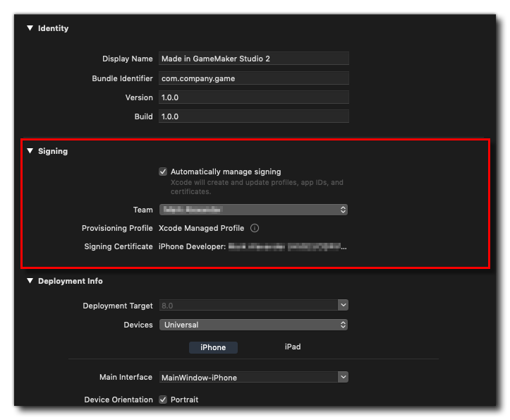Open the Main Interface combo box arrow
Screen dimensions: 510x420
click(343, 378)
